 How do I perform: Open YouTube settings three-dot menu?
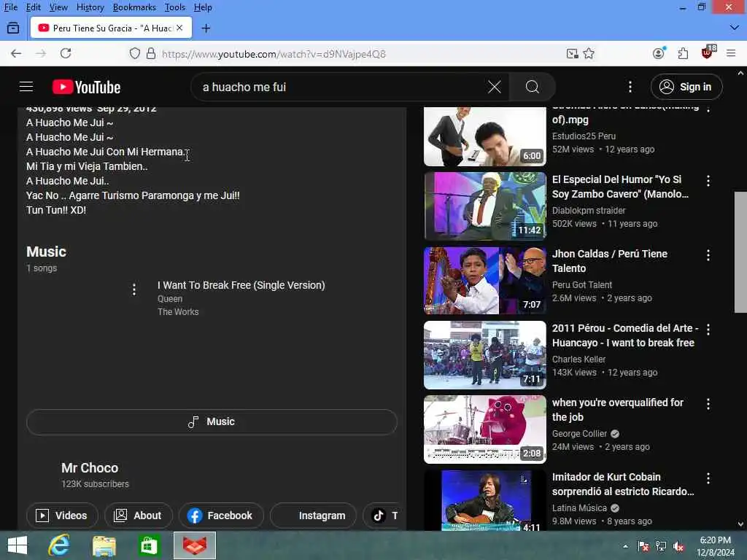(630, 87)
